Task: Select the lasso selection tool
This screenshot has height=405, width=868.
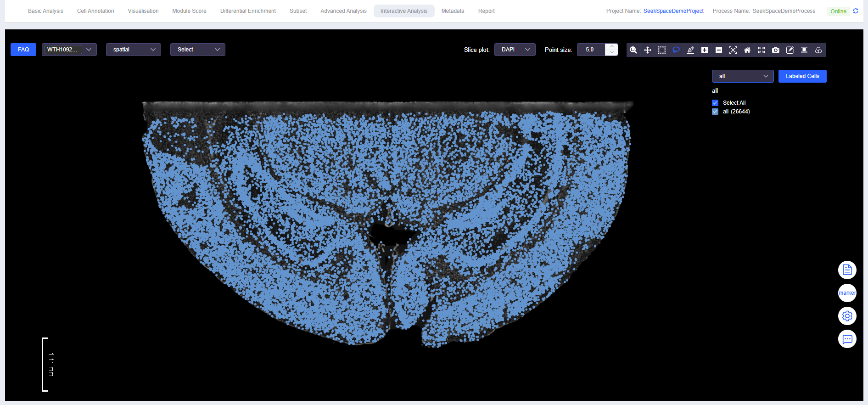Action: click(676, 50)
